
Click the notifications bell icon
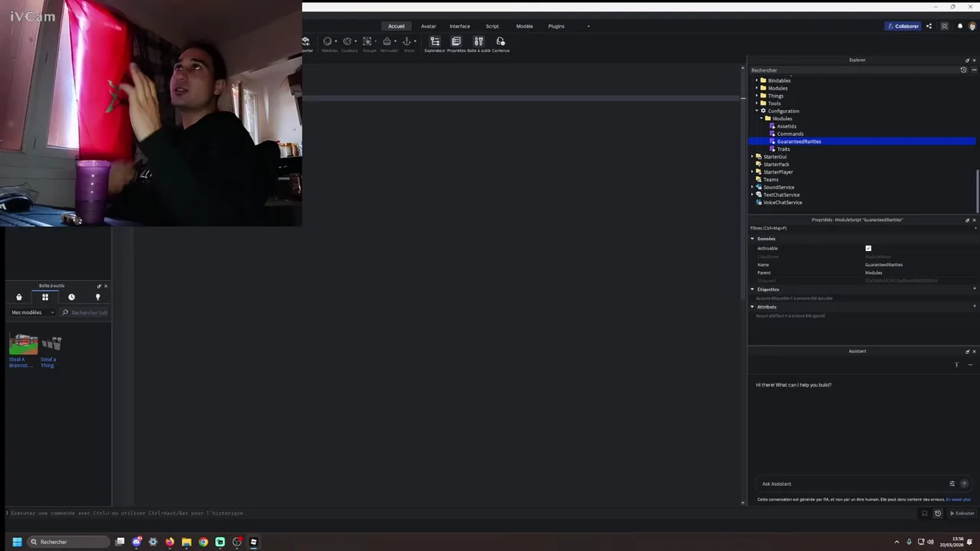point(959,26)
